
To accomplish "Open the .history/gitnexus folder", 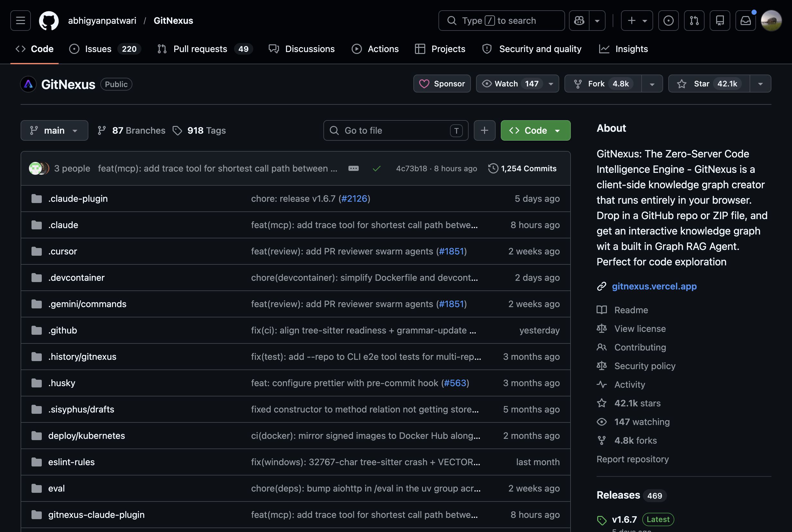I will (x=83, y=357).
